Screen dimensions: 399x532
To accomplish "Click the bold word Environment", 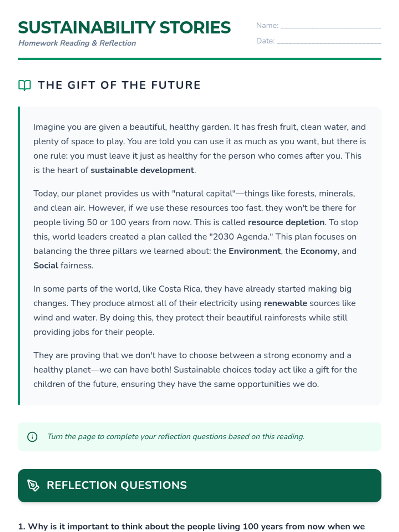I will [x=255, y=251].
